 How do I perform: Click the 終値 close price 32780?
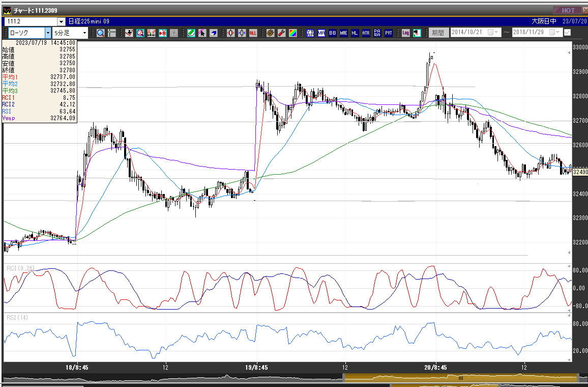click(x=67, y=70)
